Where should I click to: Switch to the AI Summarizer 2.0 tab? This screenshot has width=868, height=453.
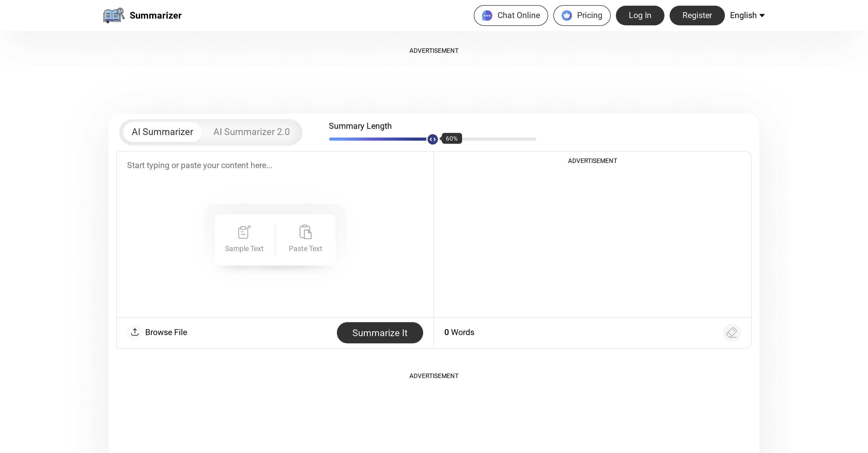[x=251, y=132]
